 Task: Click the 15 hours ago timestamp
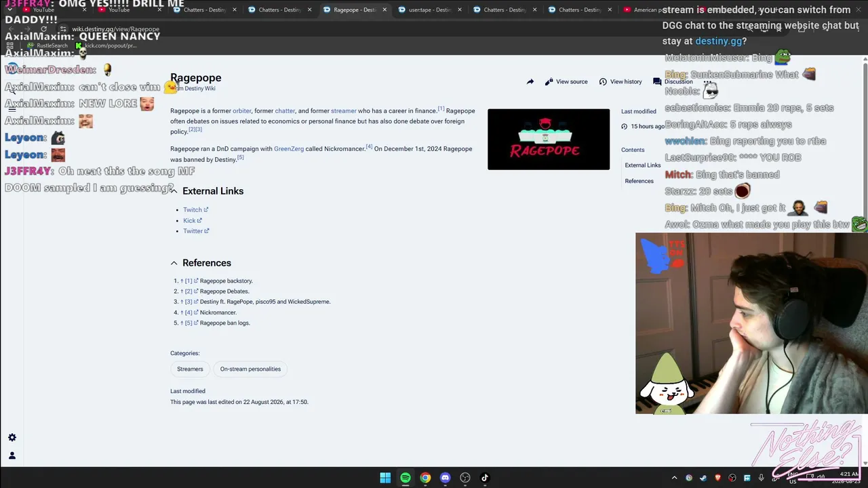click(648, 127)
